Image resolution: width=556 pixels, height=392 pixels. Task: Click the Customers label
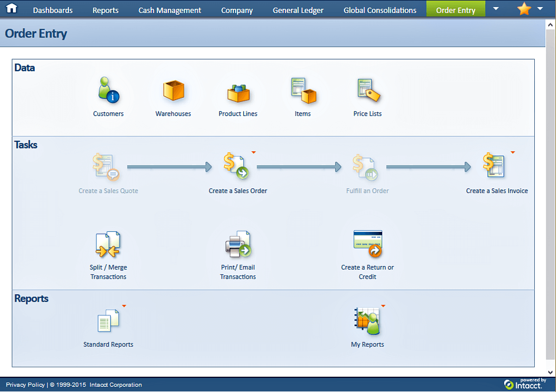pos(108,114)
